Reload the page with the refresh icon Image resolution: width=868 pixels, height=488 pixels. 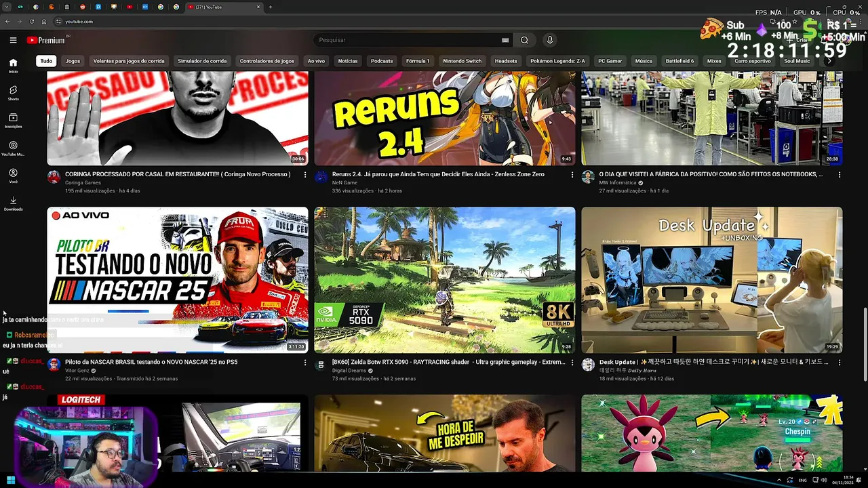coord(32,22)
